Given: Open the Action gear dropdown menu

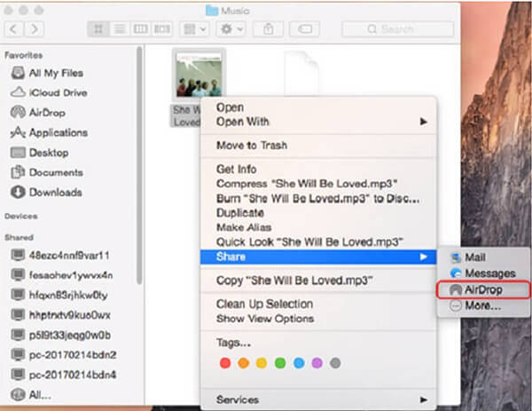Looking at the screenshot, I should (x=231, y=29).
